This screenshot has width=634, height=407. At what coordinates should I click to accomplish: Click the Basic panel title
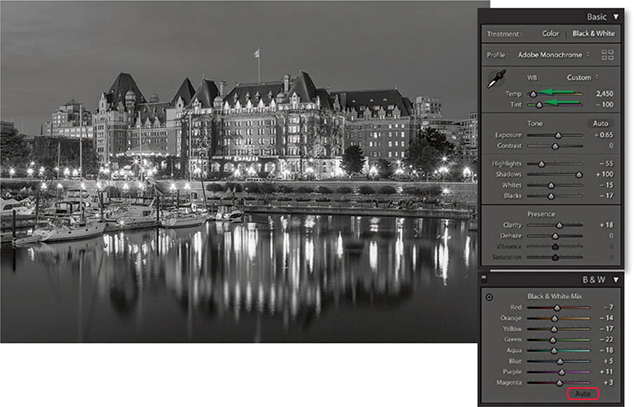click(596, 17)
